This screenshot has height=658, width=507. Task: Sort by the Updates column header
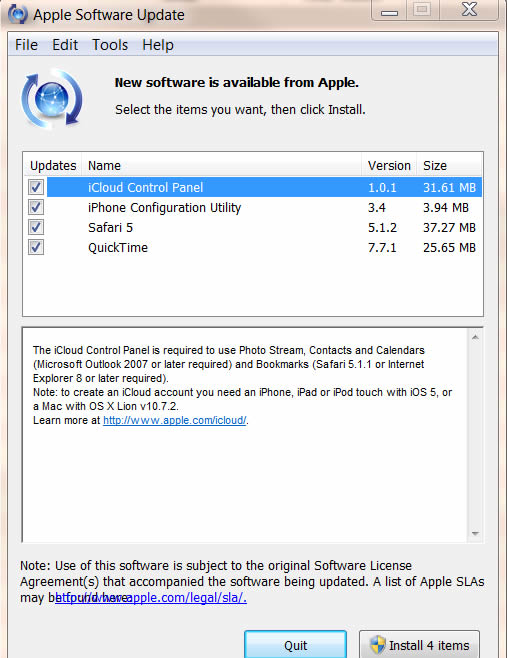[53, 165]
